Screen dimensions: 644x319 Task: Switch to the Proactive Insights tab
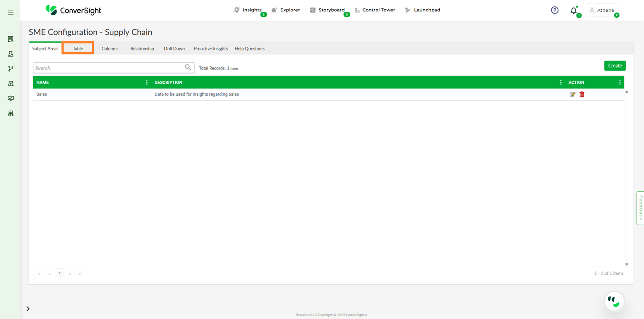coord(211,48)
